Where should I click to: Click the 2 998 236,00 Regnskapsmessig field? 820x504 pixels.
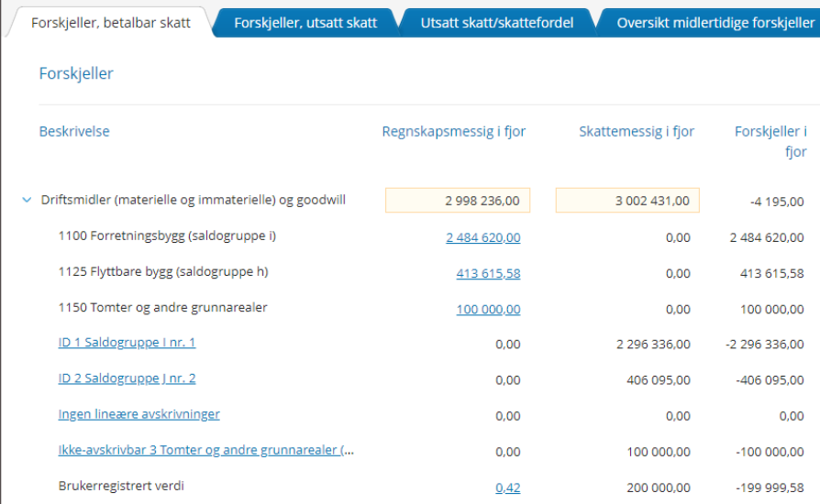coord(458,200)
